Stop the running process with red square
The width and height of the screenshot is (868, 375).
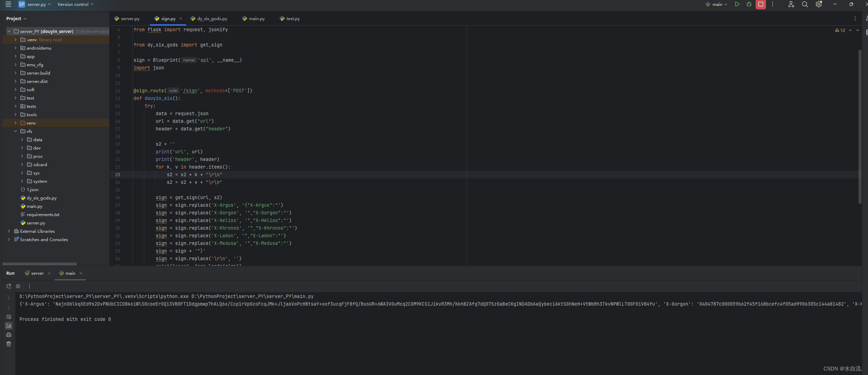point(760,5)
